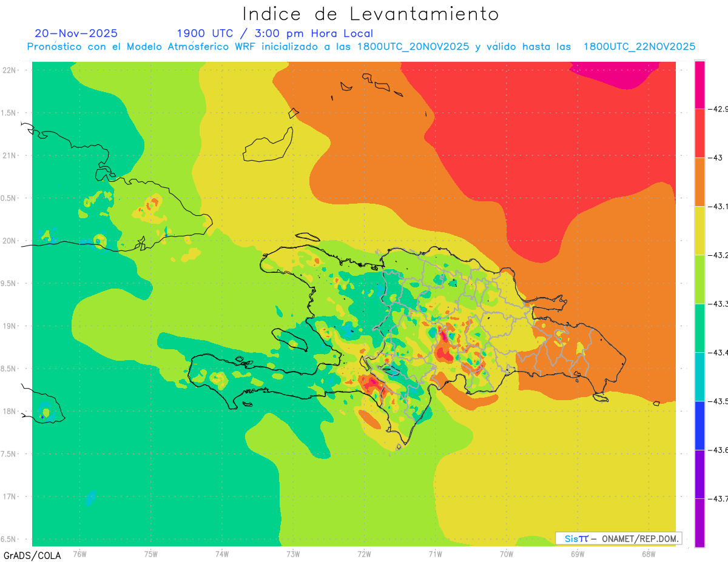Click the blue legend color segment

coord(699,426)
